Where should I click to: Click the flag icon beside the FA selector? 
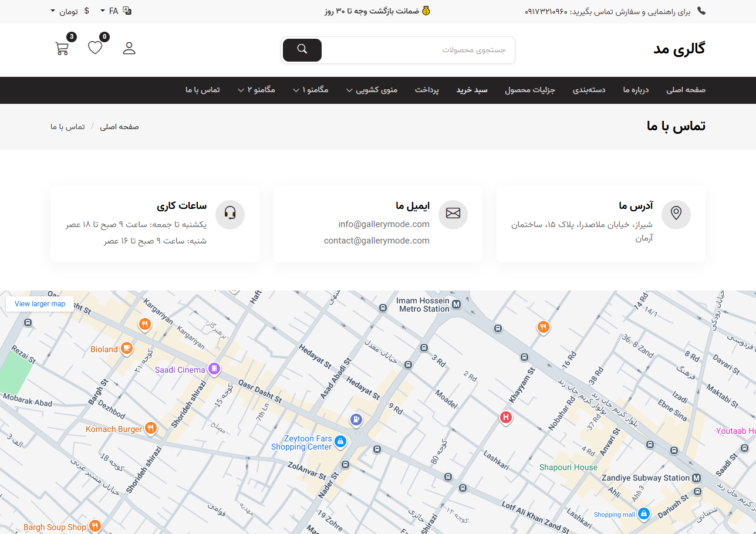tap(126, 10)
